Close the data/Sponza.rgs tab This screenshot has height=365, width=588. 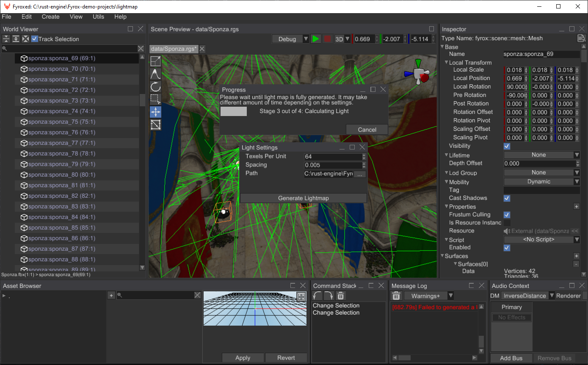(202, 49)
